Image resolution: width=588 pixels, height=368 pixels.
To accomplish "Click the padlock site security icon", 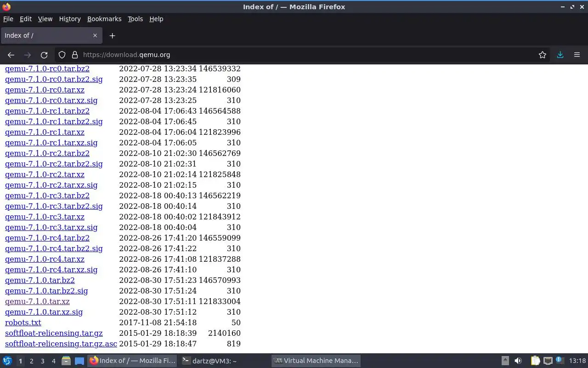I will [75, 55].
